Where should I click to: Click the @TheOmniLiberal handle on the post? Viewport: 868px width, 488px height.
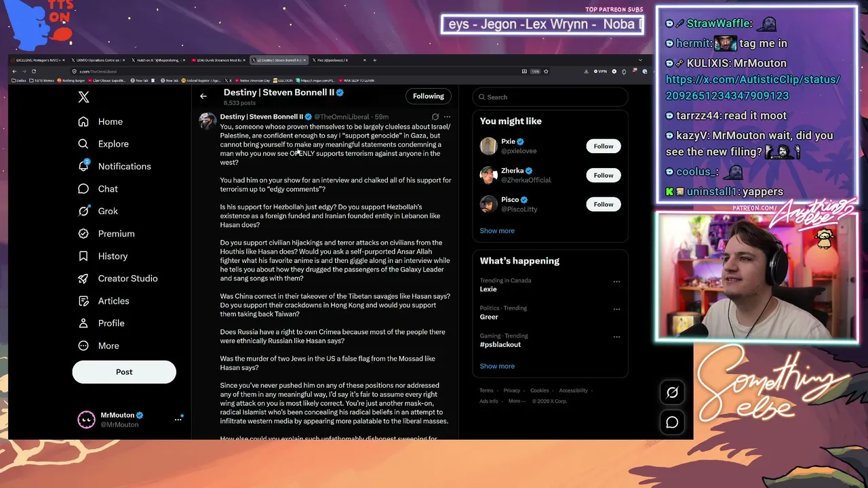coord(342,117)
